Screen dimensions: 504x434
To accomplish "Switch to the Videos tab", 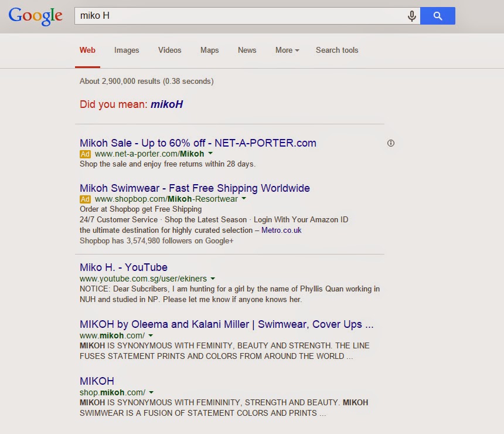I will [170, 50].
